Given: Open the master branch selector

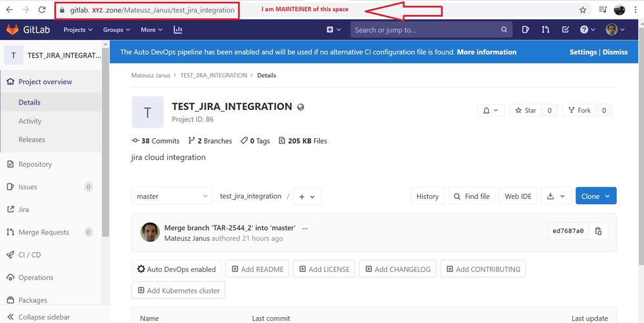Looking at the screenshot, I should (172, 196).
